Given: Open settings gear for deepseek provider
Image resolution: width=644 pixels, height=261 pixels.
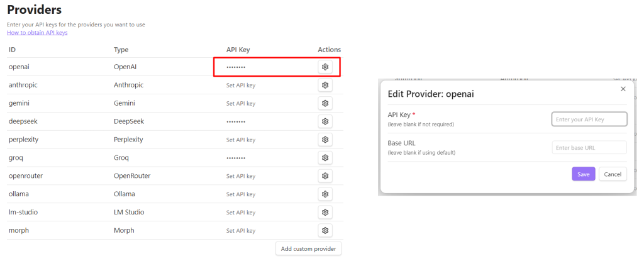Looking at the screenshot, I should click(x=325, y=121).
